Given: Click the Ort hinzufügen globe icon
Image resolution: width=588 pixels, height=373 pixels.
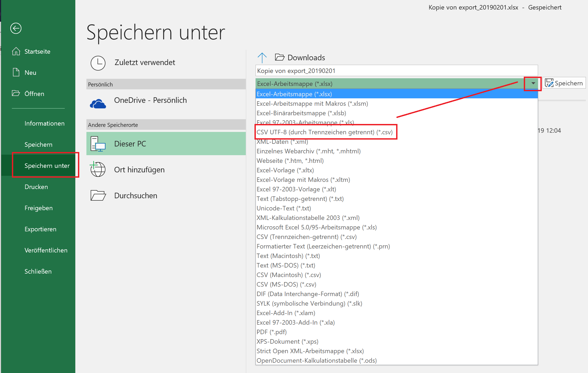Looking at the screenshot, I should [98, 169].
